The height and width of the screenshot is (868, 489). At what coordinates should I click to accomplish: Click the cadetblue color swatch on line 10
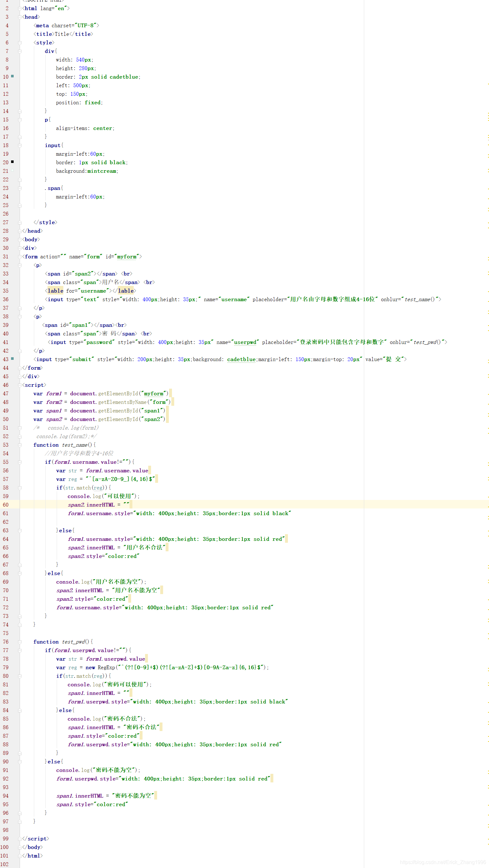click(12, 76)
